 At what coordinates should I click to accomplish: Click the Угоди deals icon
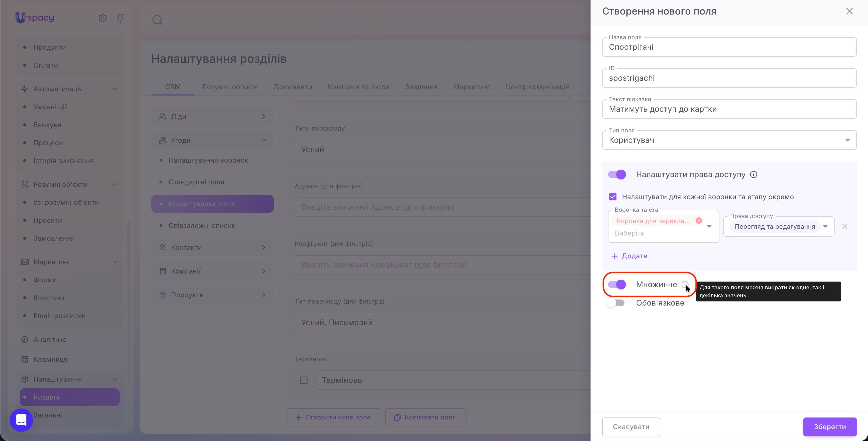163,140
